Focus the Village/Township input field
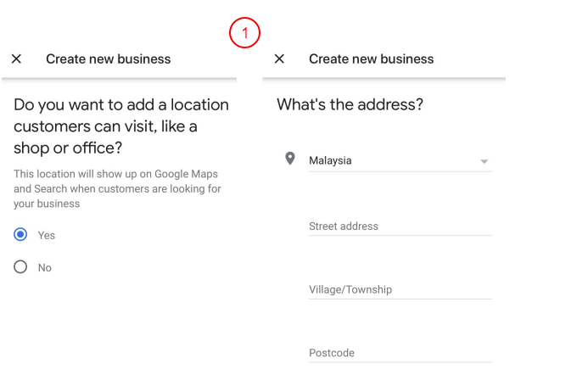 pyautogui.click(x=400, y=290)
